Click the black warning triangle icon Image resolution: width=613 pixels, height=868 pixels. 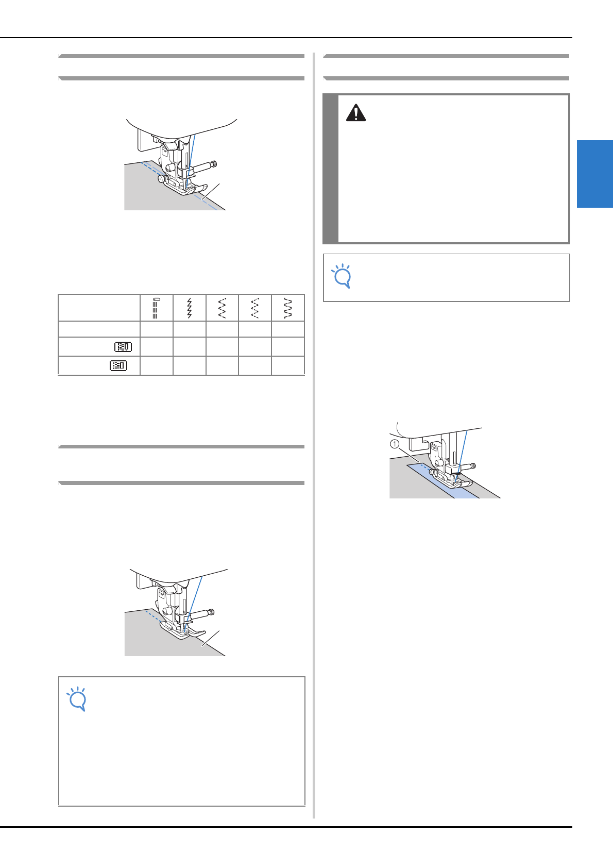[x=356, y=112]
